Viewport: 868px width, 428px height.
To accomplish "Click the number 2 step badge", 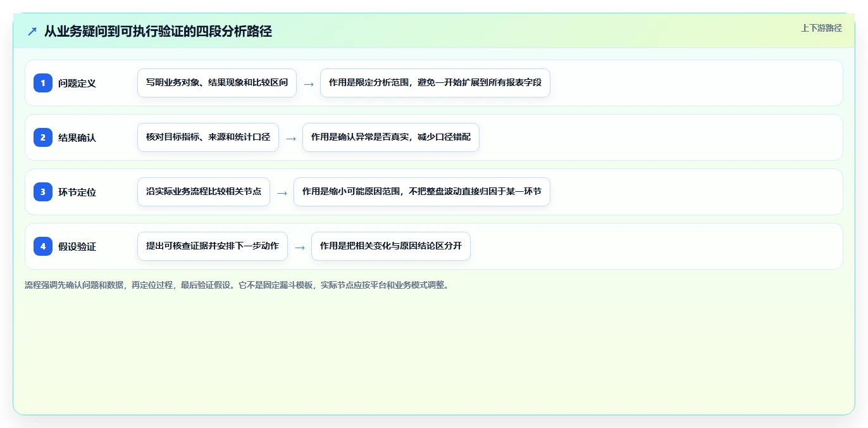I will tap(43, 137).
